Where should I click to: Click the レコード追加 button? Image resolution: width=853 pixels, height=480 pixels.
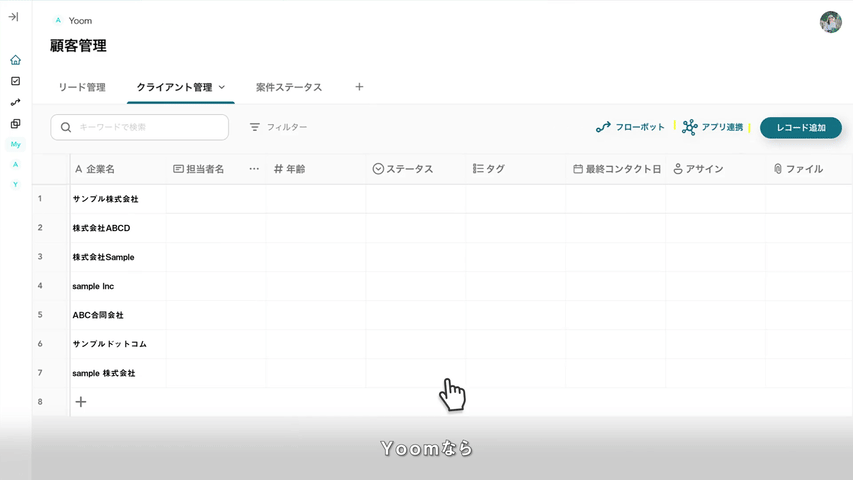tap(800, 128)
